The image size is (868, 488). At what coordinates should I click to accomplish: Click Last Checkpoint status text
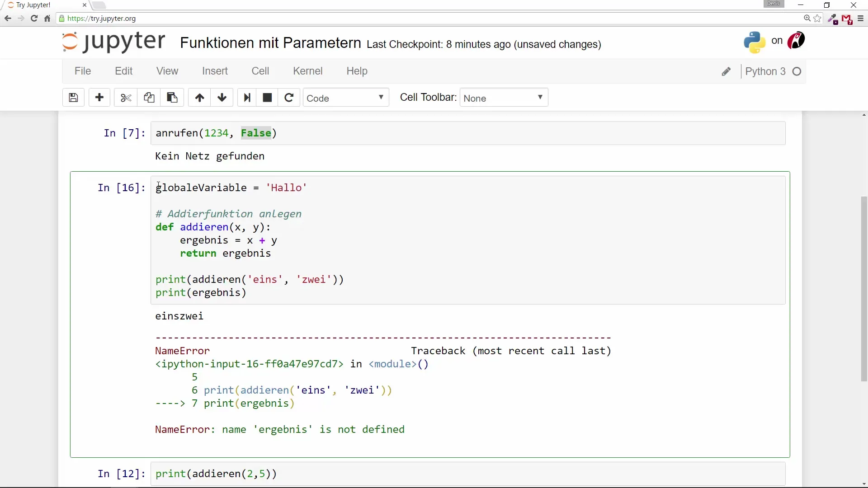point(484,44)
